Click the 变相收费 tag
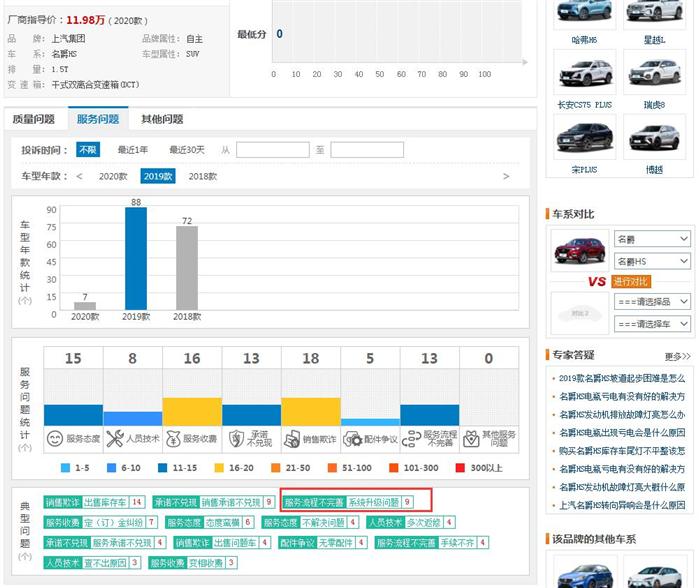 click(x=193, y=563)
